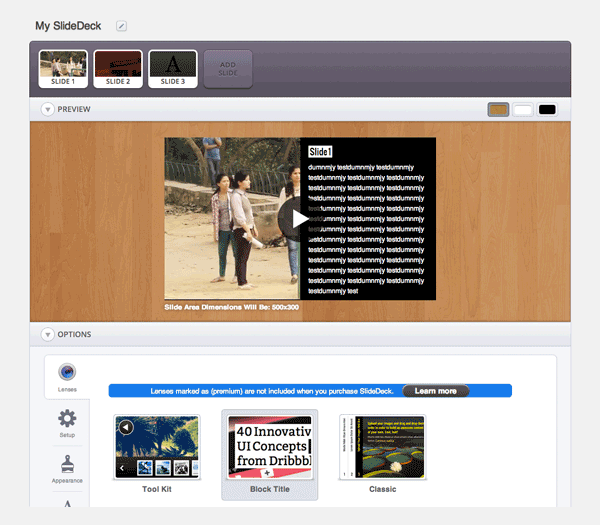Choose the white preview background swatch
600x525 pixels.
[x=523, y=110]
